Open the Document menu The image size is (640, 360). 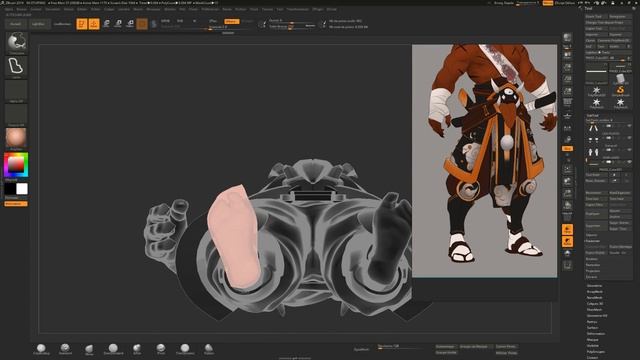tap(53, 9)
